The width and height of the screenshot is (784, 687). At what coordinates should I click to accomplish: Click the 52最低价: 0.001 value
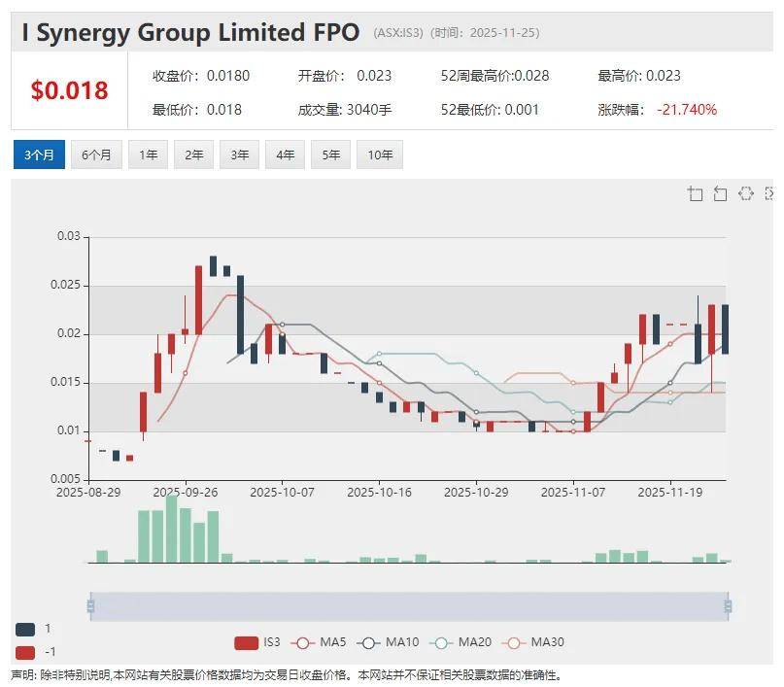click(x=490, y=110)
